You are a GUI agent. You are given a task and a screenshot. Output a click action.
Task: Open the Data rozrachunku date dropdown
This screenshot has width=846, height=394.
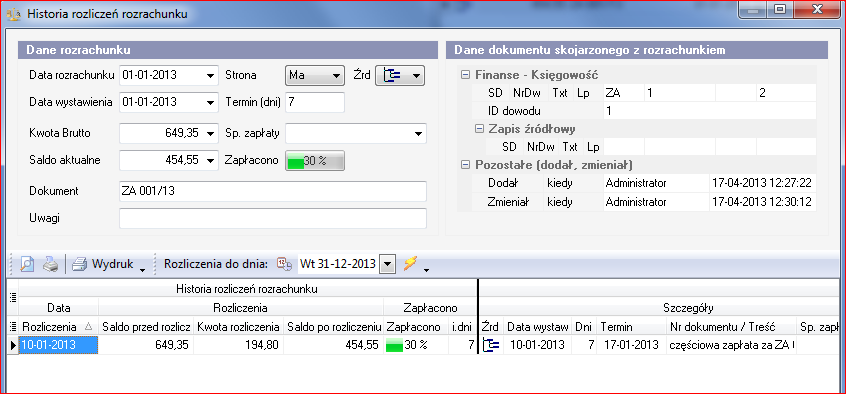pos(210,76)
